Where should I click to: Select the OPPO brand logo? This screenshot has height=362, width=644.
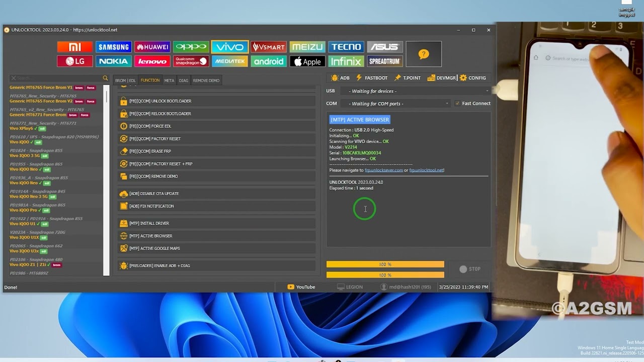click(191, 47)
